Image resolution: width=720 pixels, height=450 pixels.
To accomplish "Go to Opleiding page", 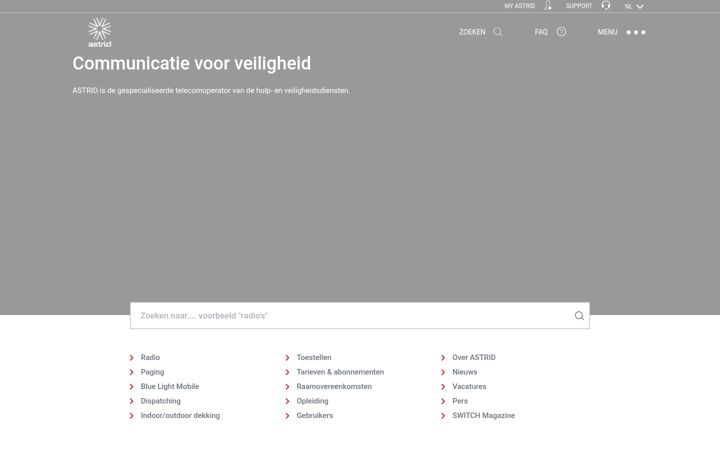I will (x=312, y=401).
